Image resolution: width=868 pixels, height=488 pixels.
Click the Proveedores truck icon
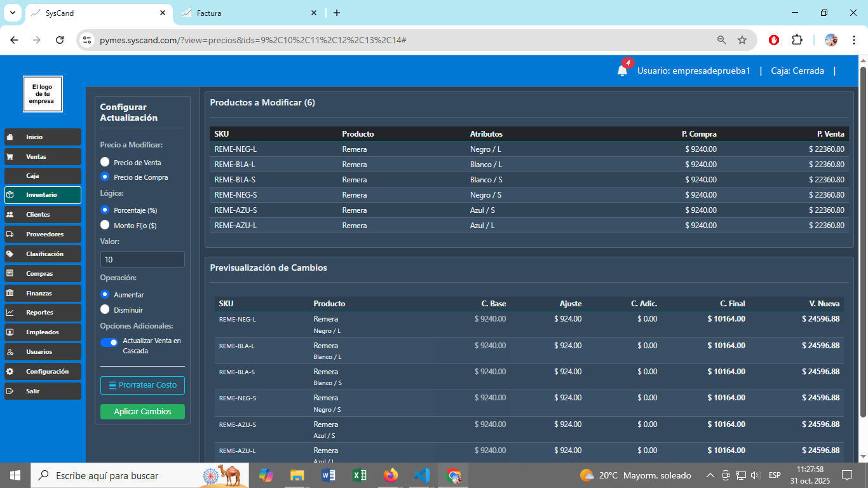(10, 234)
